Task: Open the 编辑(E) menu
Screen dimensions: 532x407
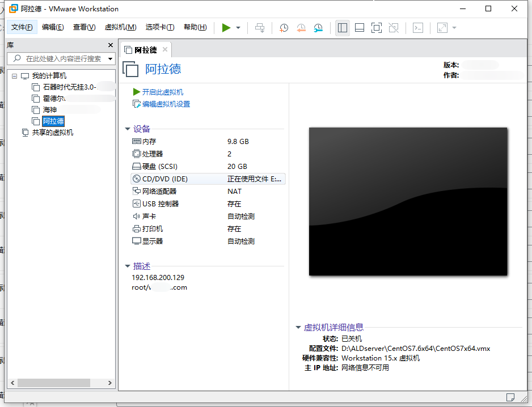Action: point(53,27)
